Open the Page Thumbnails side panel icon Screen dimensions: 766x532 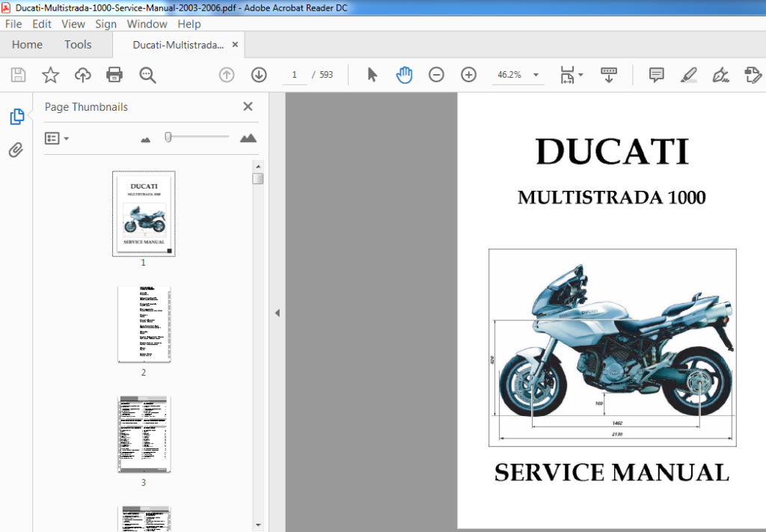(x=16, y=116)
